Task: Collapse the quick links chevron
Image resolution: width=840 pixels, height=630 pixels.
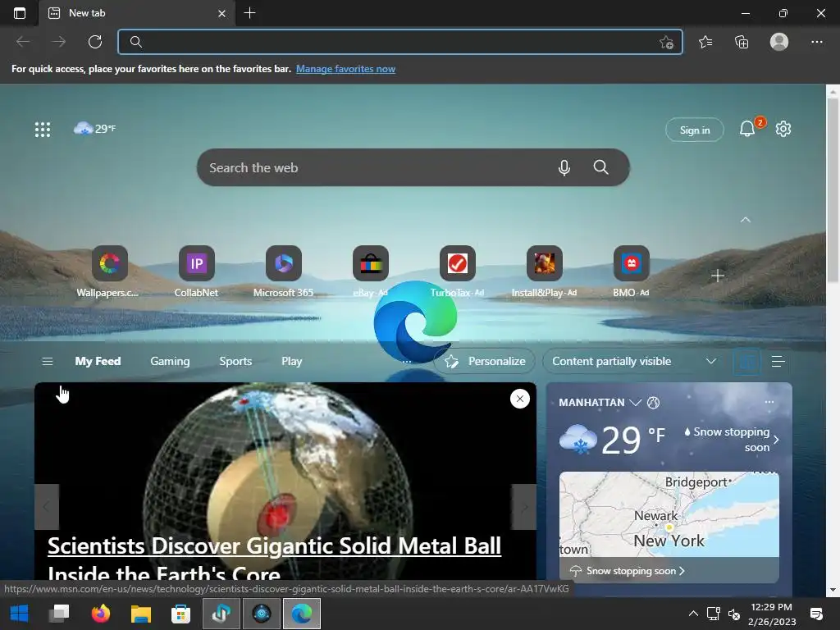Action: pos(745,220)
